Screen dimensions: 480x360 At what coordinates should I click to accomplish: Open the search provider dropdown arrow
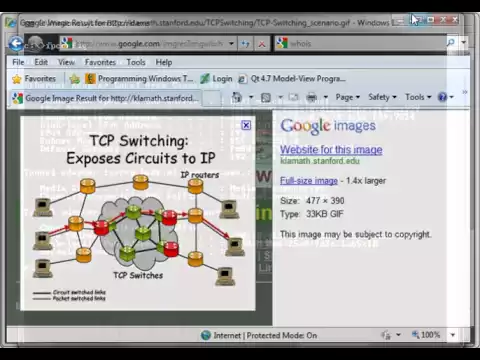(x=464, y=43)
